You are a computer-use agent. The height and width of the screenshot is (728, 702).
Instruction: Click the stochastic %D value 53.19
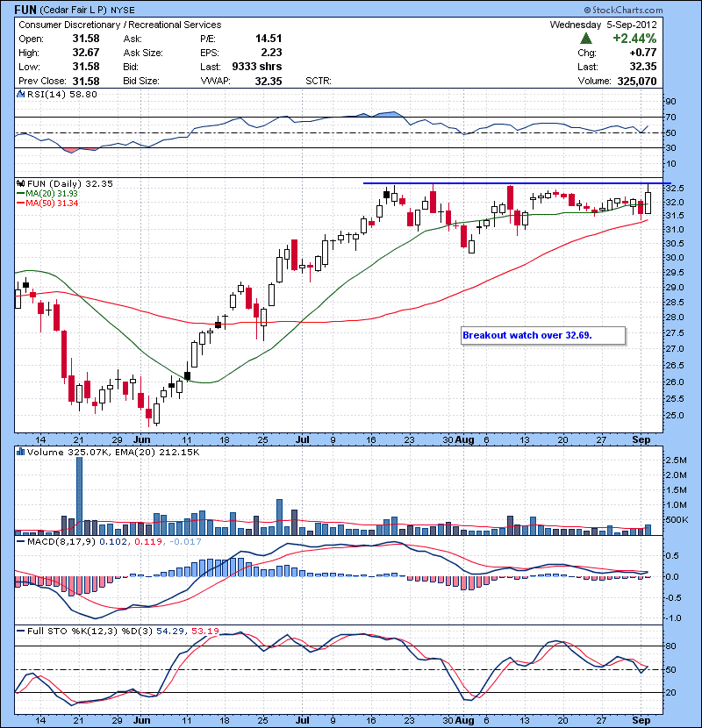pos(204,631)
